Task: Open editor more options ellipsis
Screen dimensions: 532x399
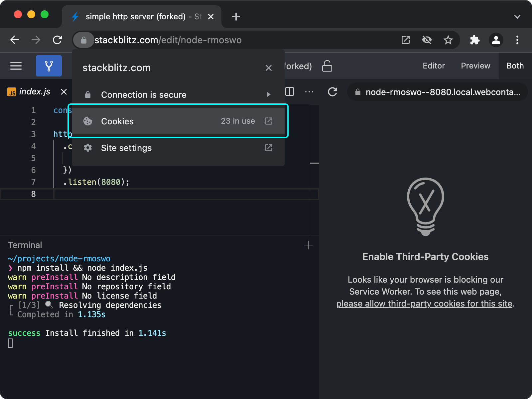Action: pyautogui.click(x=309, y=92)
